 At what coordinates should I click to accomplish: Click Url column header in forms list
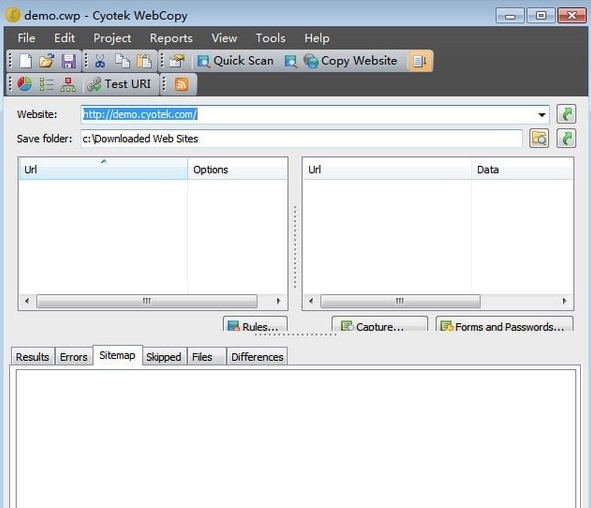point(387,169)
